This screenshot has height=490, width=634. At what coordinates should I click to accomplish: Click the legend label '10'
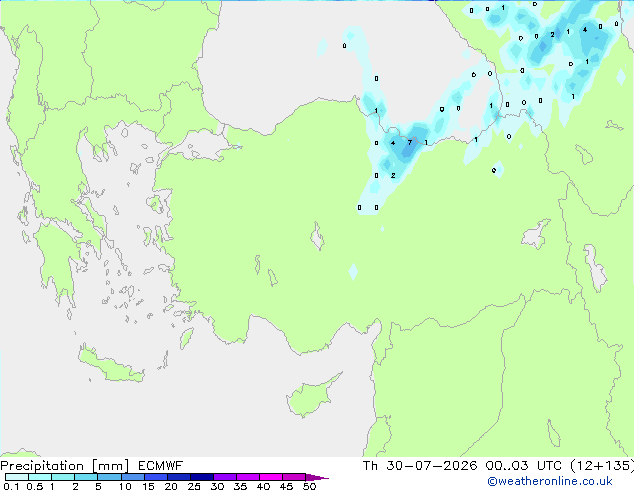click(125, 486)
